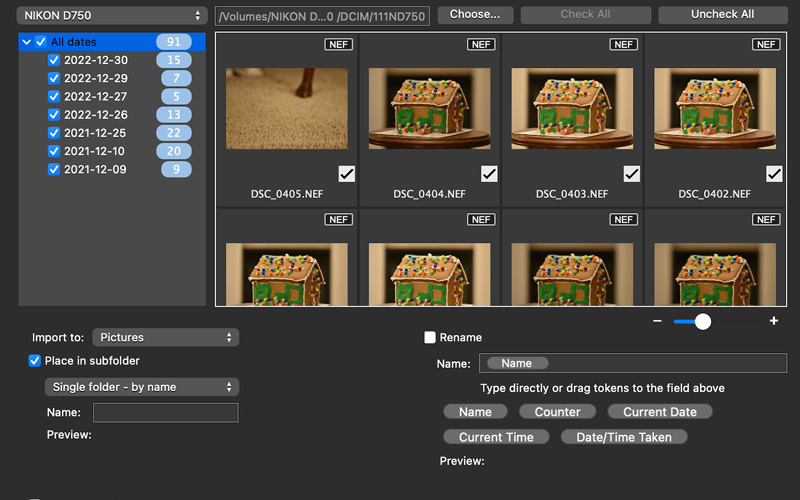This screenshot has height=500, width=800.
Task: Disable Place in subfolder option
Action: (35, 361)
